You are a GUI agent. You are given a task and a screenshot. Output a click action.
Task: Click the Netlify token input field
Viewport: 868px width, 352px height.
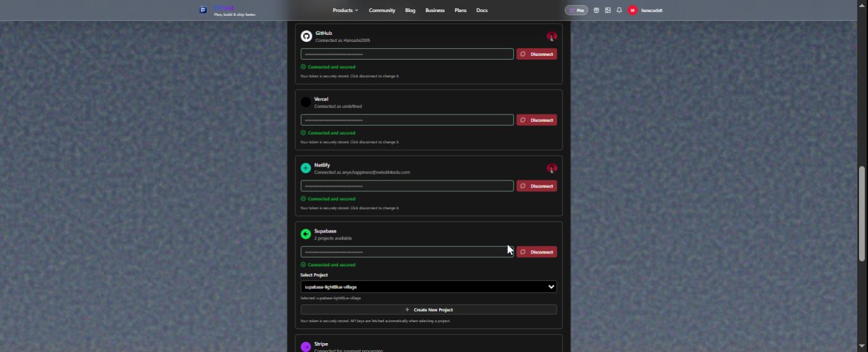point(407,186)
